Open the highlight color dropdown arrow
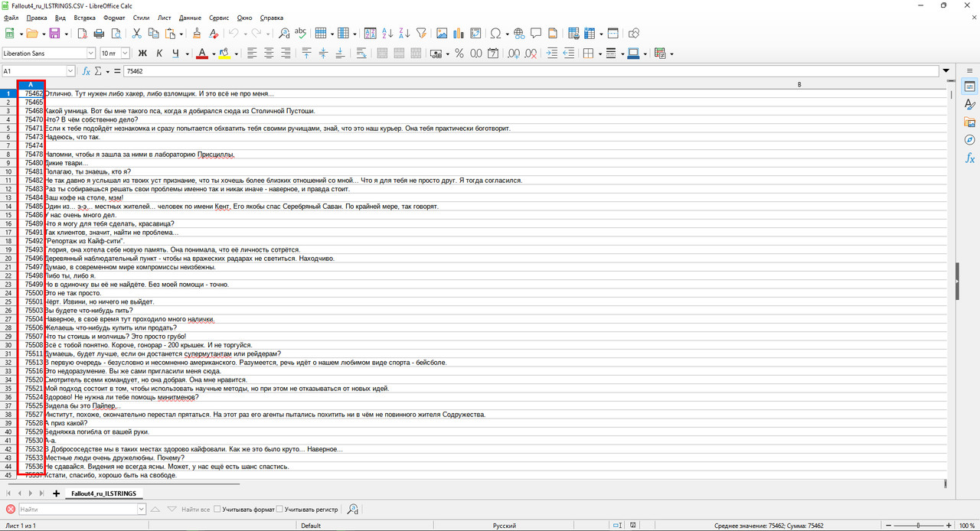This screenshot has width=980, height=531. click(236, 54)
